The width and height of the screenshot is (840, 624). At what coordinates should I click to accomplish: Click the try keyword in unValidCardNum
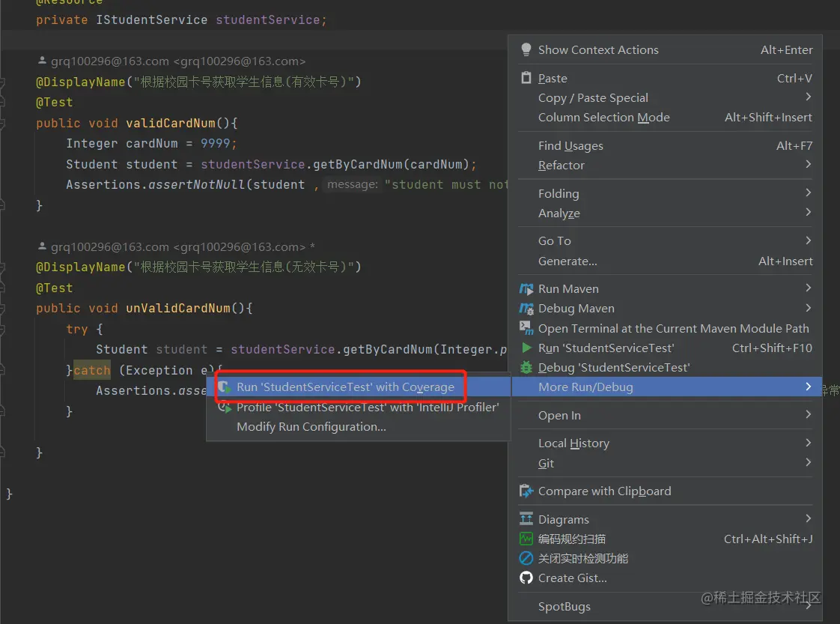pos(77,329)
